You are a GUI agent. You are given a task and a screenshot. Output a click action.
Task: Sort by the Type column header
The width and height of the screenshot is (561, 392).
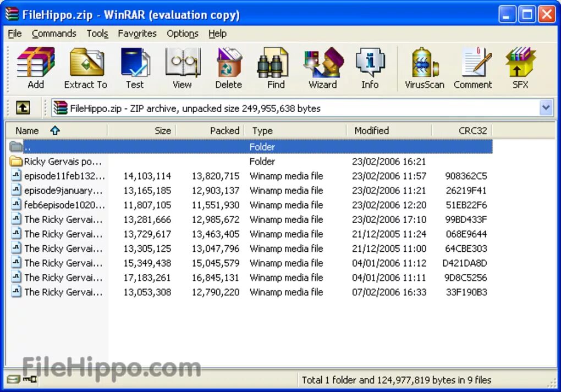point(295,130)
